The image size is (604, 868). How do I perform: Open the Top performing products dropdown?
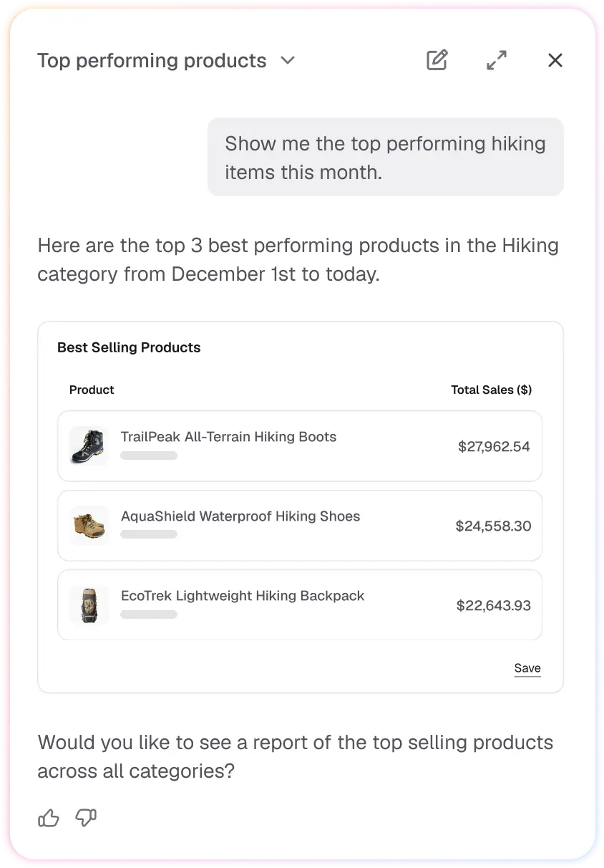(287, 60)
